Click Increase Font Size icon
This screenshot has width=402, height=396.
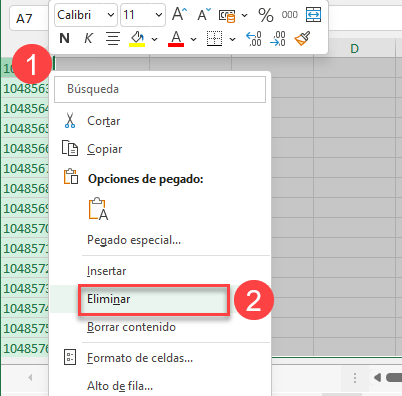pos(179,14)
